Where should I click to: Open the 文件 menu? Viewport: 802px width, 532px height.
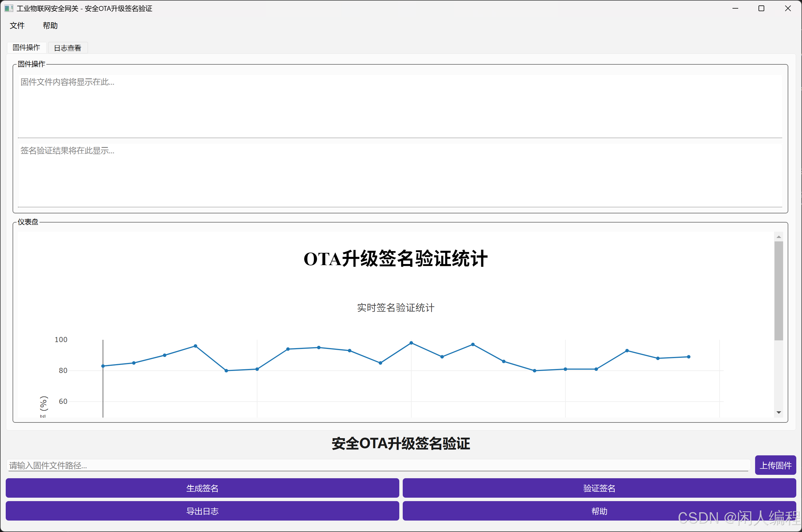point(17,25)
